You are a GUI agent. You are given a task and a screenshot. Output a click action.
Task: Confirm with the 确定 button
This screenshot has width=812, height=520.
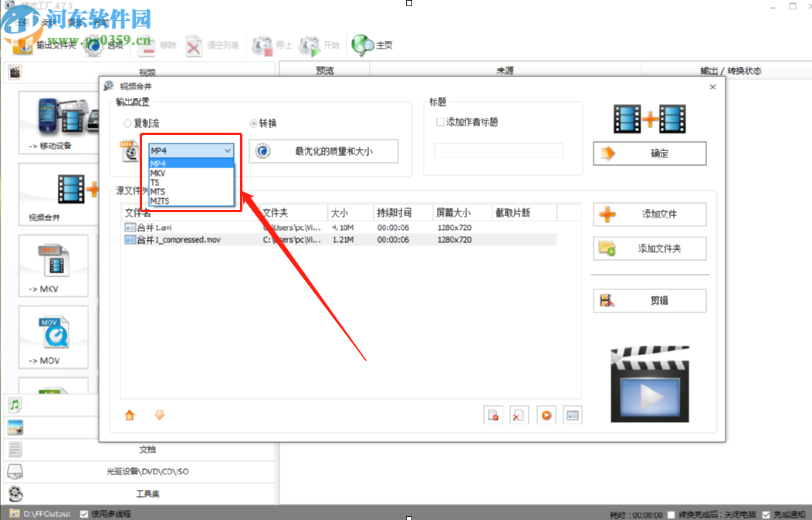click(649, 154)
